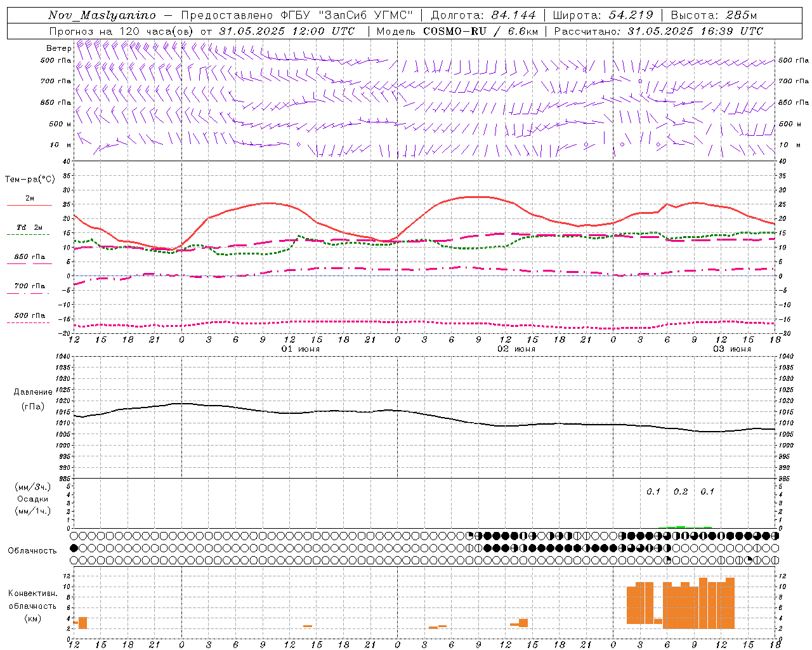The image size is (812, 650).
Task: Click the 02 июня date label
Action: click(x=516, y=349)
